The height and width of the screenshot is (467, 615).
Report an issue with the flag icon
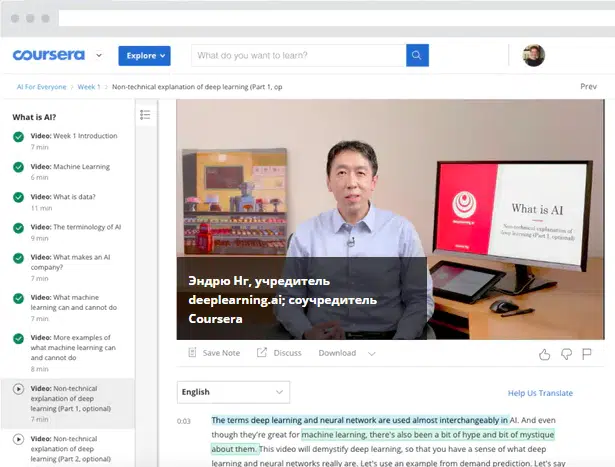tap(587, 354)
